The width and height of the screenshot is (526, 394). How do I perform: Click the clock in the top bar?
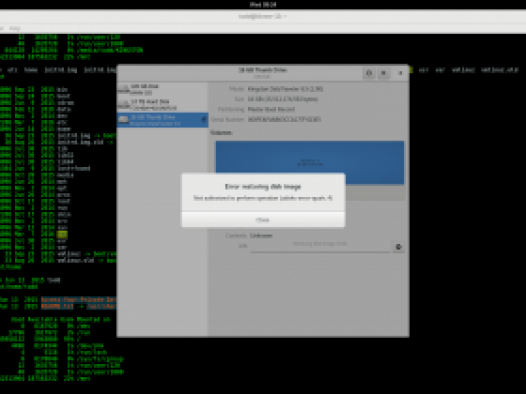(x=263, y=4)
